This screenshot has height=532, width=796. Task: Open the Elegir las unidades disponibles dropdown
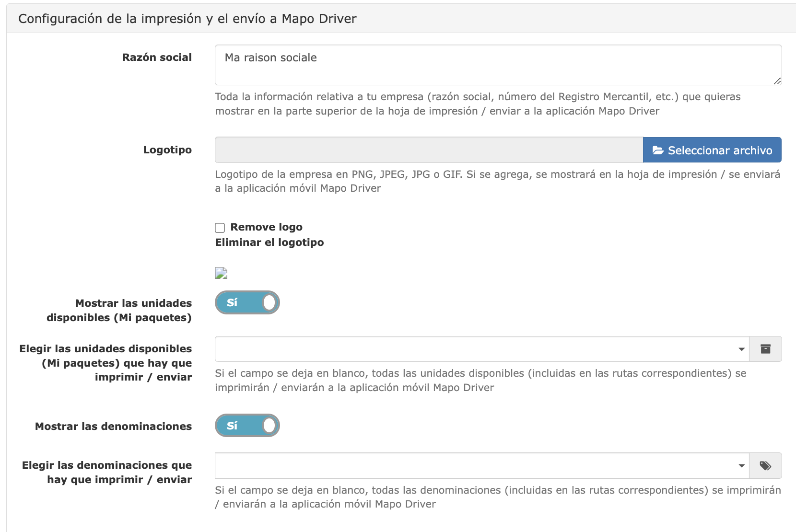482,349
